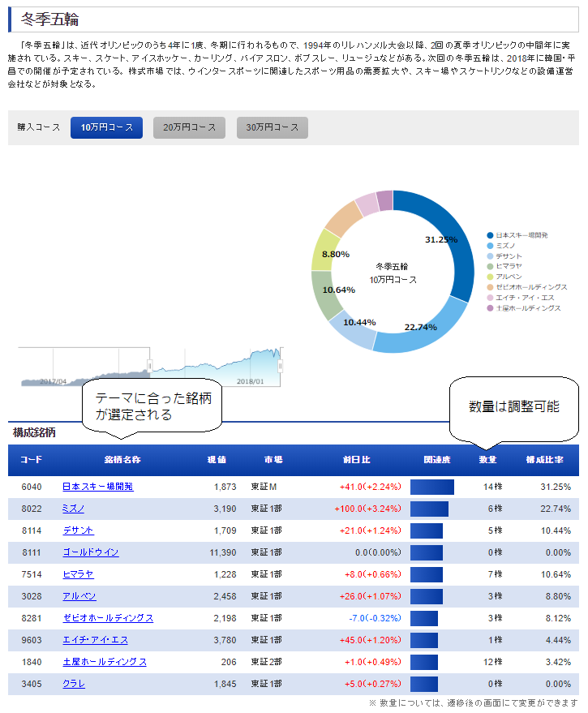The image size is (588, 713).
Task: Click the 前日比 column header
Action: pyautogui.click(x=357, y=460)
